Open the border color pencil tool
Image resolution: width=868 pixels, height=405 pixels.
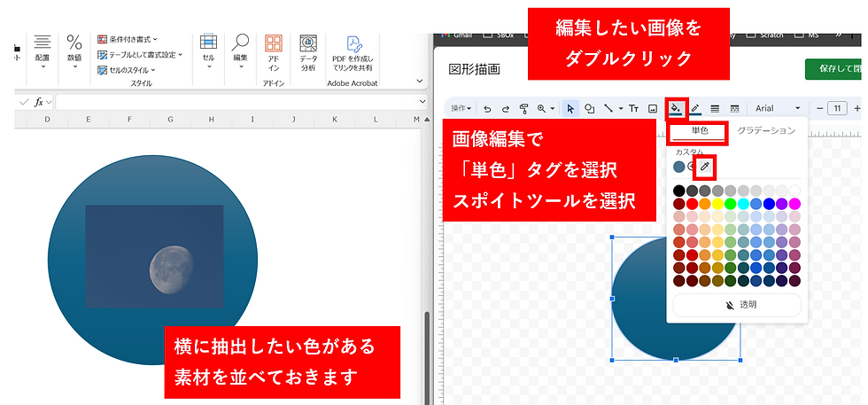pyautogui.click(x=696, y=109)
